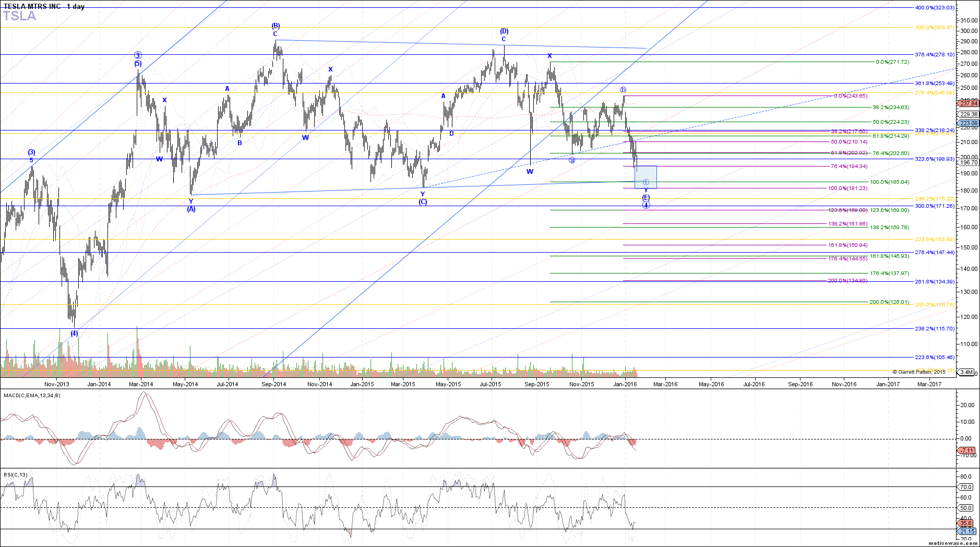Select the 223.6%(105.46) blue label
The width and height of the screenshot is (980, 547).
click(x=935, y=357)
